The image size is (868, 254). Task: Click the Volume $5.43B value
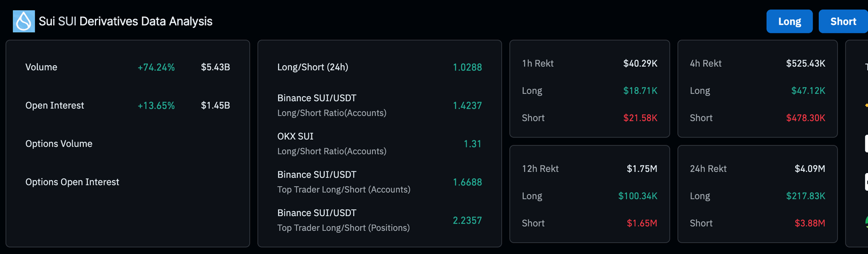tap(215, 67)
